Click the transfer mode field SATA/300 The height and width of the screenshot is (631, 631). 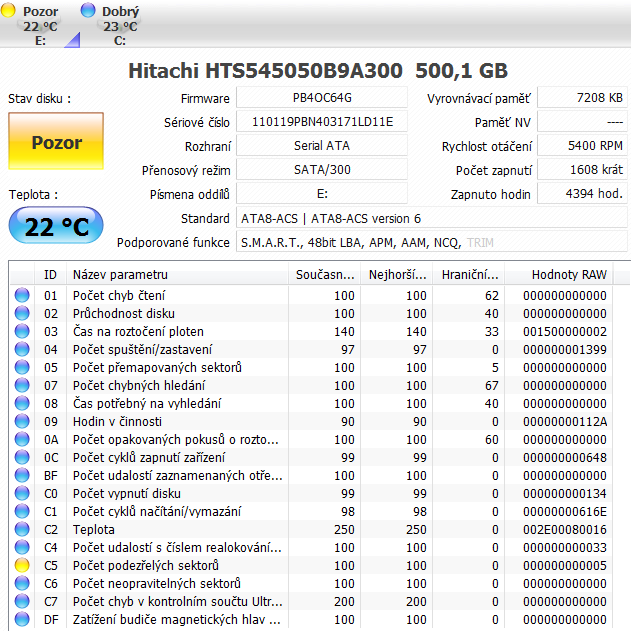322,170
